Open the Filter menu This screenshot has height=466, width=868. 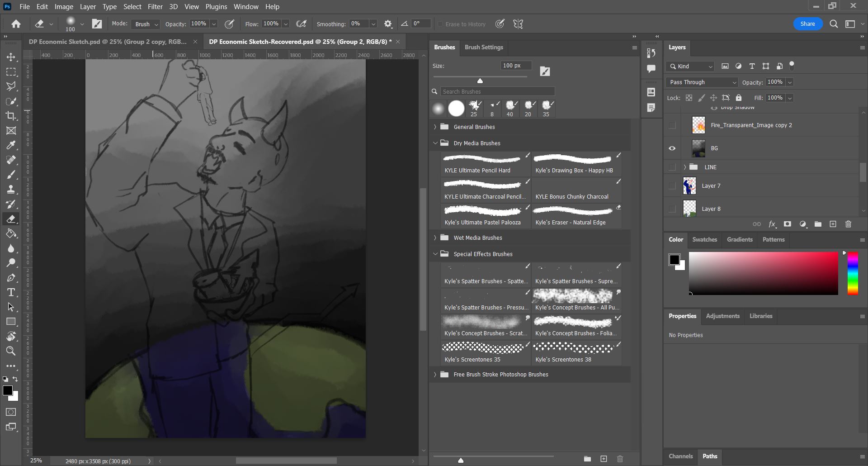click(x=155, y=7)
